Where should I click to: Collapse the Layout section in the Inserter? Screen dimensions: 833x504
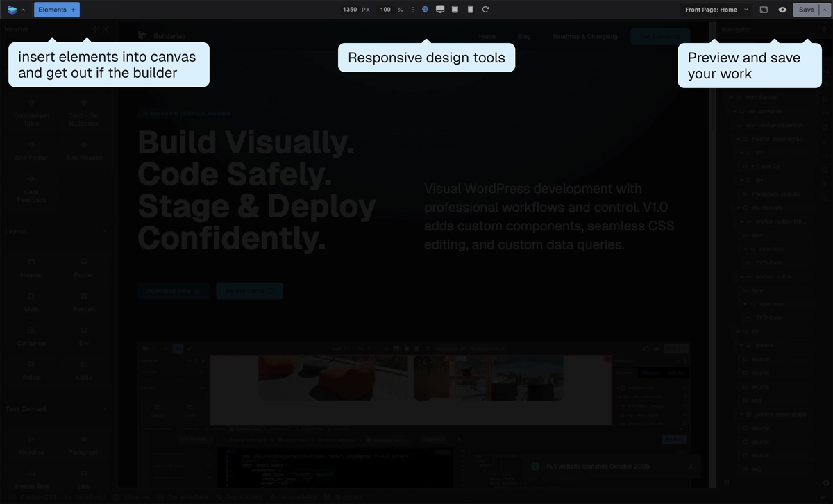(105, 231)
